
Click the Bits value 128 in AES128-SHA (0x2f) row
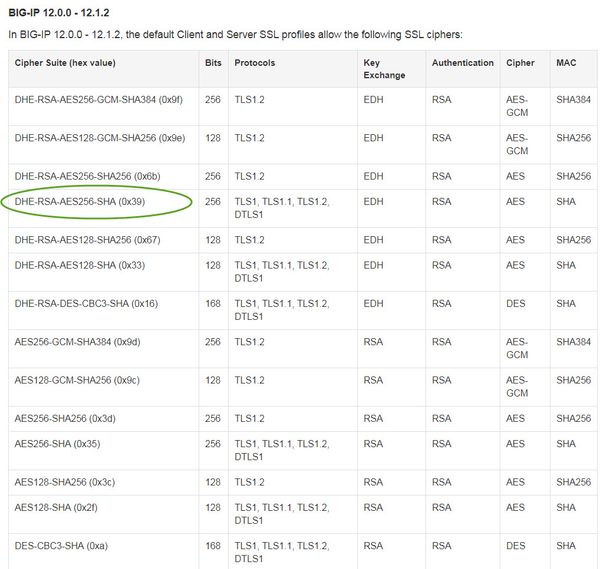click(213, 507)
